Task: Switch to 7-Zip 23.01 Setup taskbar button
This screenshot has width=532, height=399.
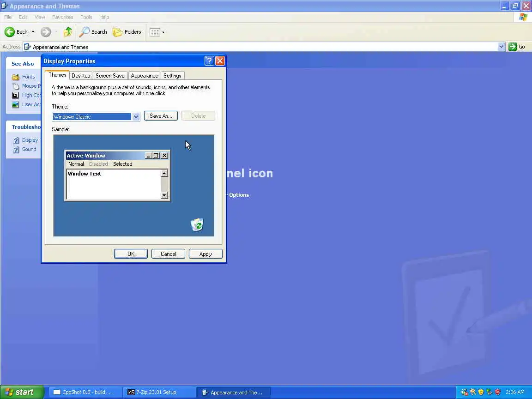Action: point(158,392)
